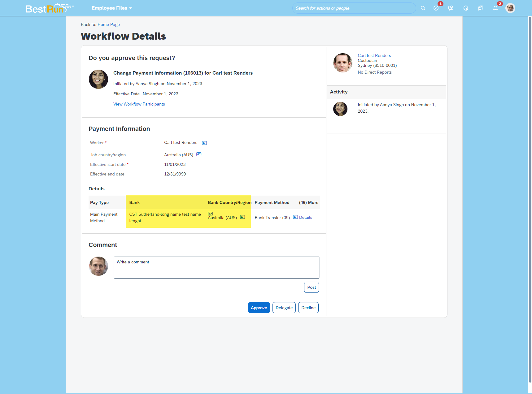
Task: Click the Bank column header
Action: 134,202
